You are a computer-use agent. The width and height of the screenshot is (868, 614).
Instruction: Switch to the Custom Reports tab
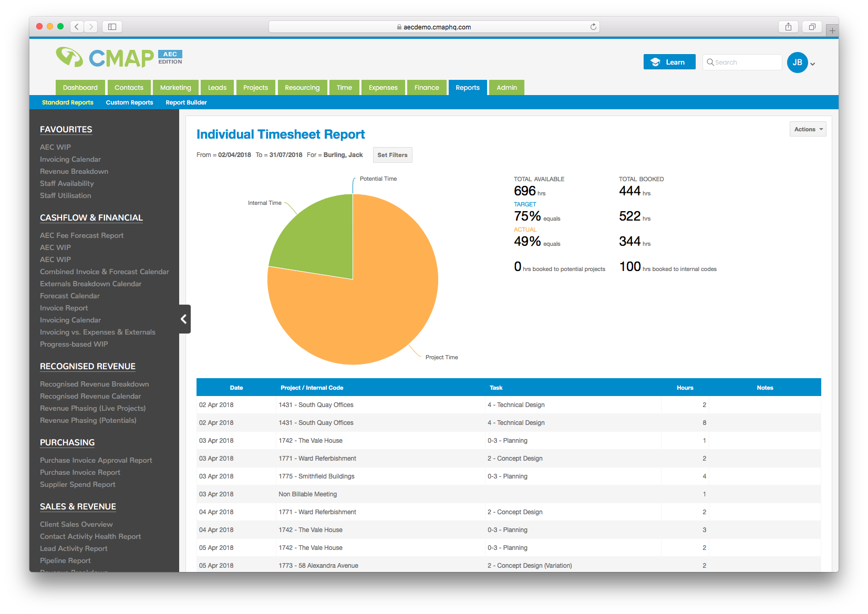click(129, 102)
